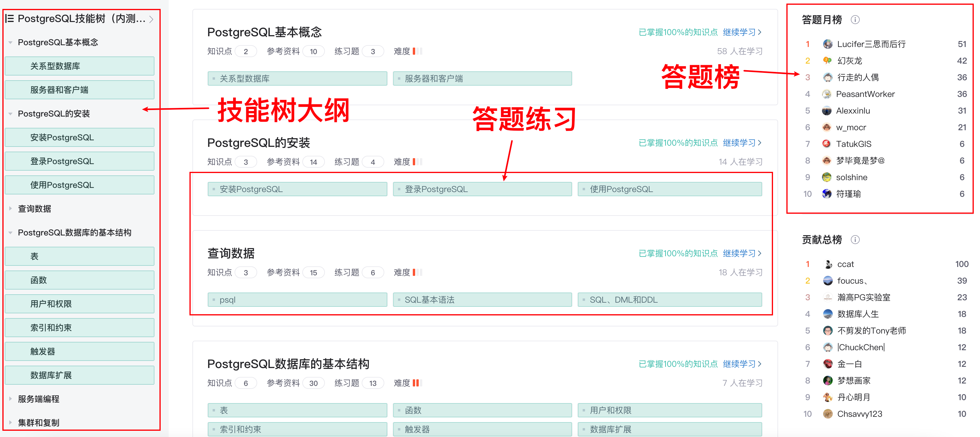The width and height of the screenshot is (980, 437).
Task: Click the 难度 bar in PostgreSQL基本概念 card
Action: pyautogui.click(x=417, y=51)
